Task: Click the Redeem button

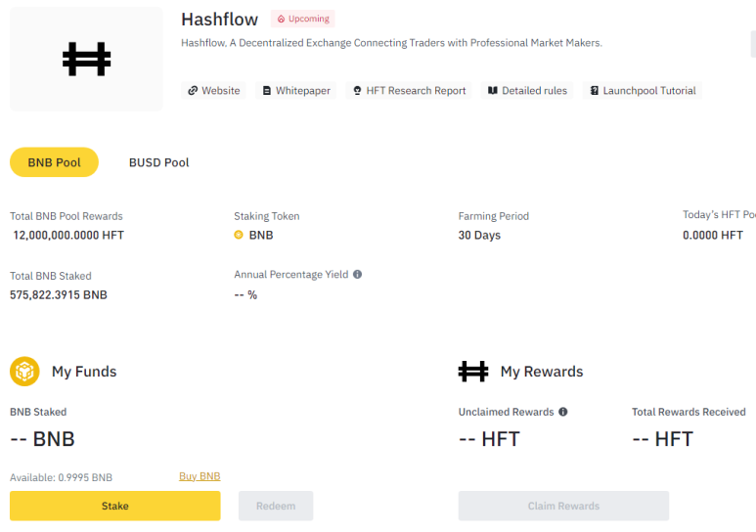Action: [276, 506]
